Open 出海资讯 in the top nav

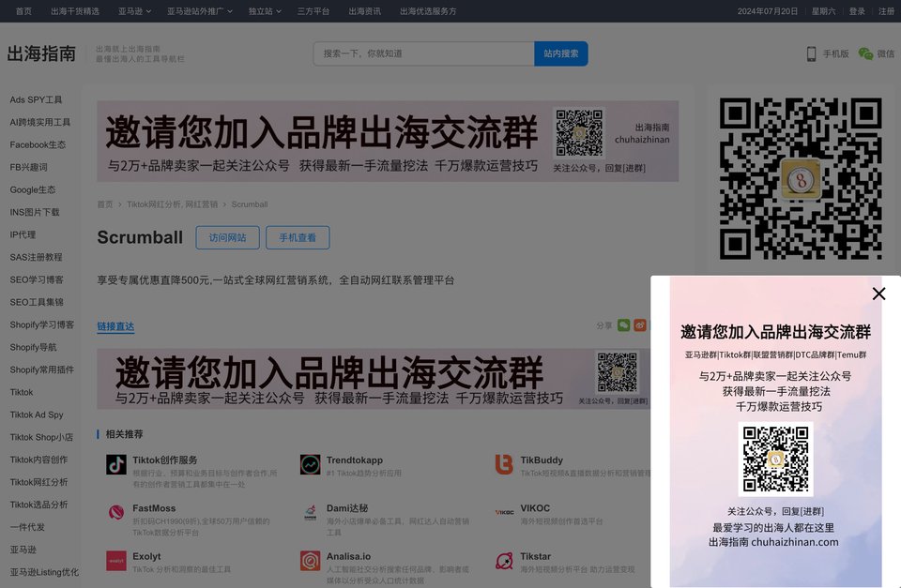pos(364,11)
